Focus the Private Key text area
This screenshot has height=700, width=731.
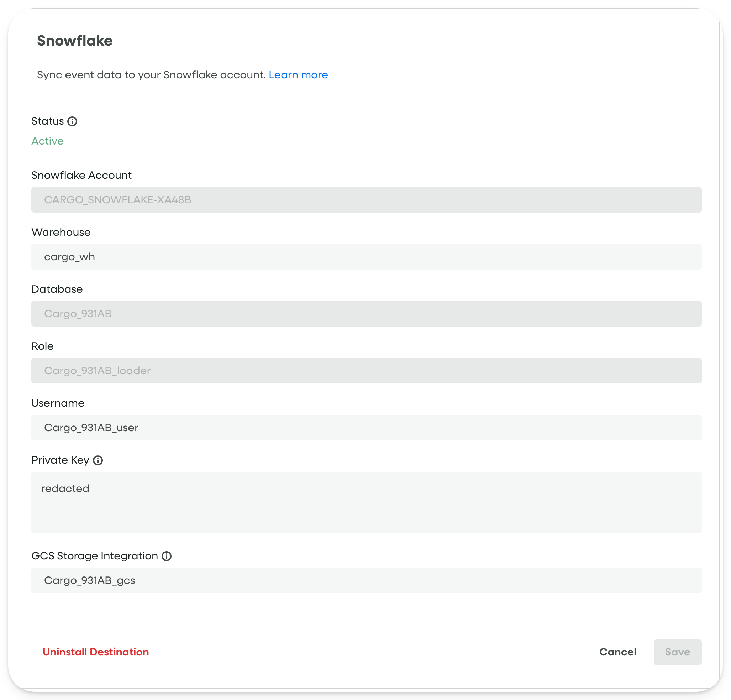pyautogui.click(x=366, y=502)
